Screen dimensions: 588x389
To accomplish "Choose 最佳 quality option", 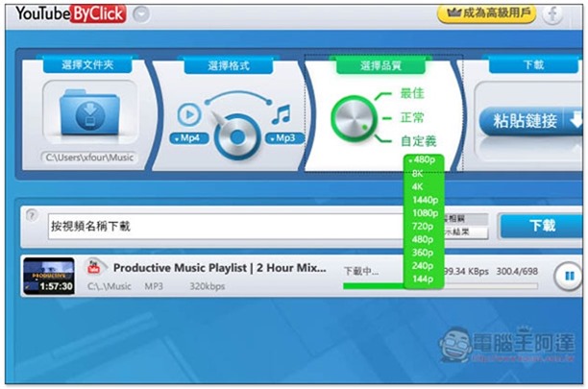I will click(x=412, y=93).
